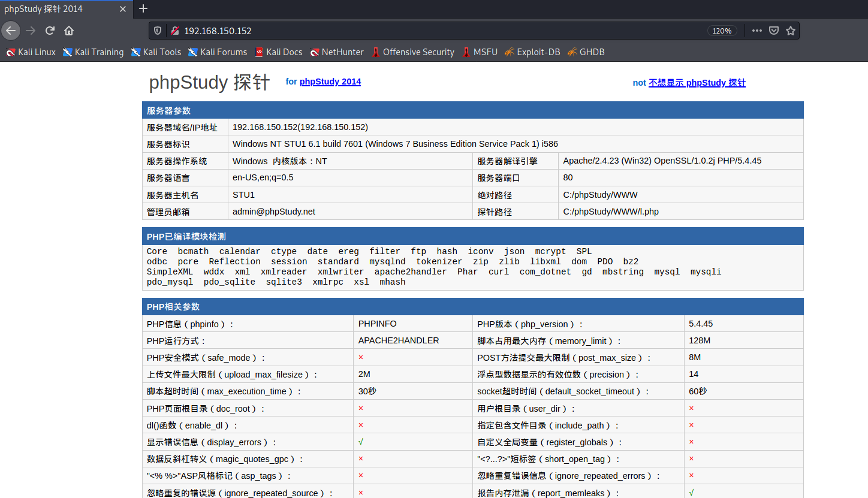Click the browser Forward arrow button
The image size is (868, 498).
click(31, 31)
